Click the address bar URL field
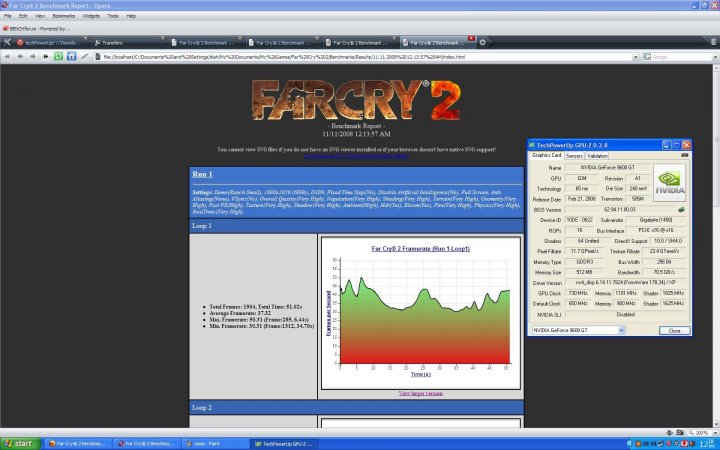 tap(366, 57)
